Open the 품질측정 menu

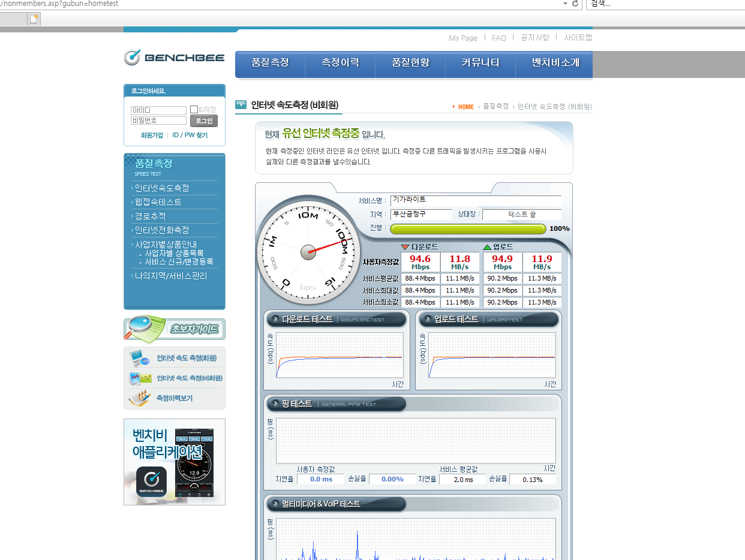click(x=270, y=63)
